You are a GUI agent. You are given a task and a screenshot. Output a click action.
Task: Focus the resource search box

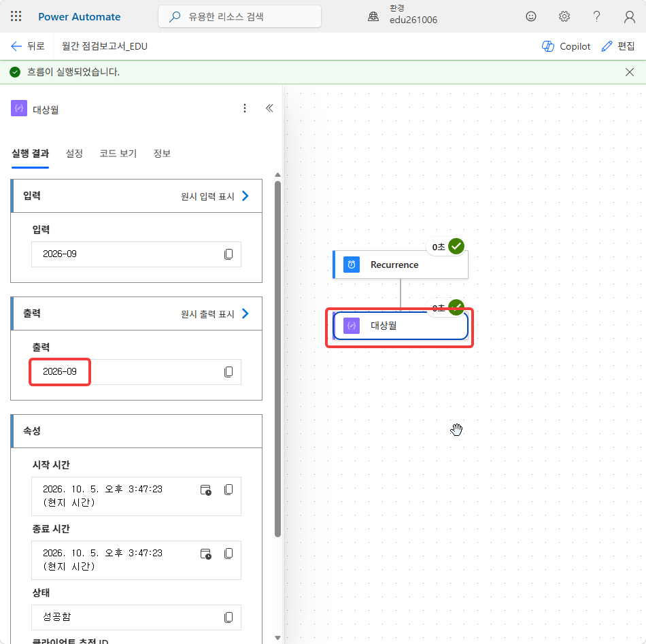click(239, 16)
